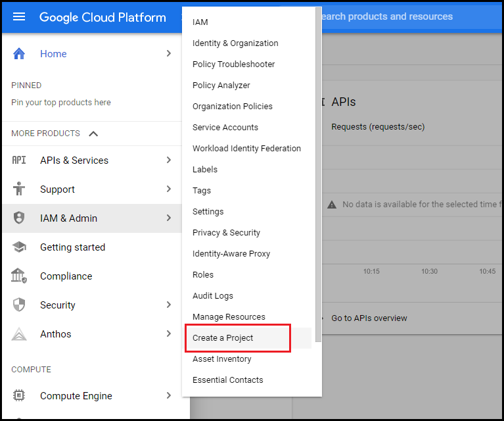Click the Home house icon
The width and height of the screenshot is (504, 421).
[19, 53]
